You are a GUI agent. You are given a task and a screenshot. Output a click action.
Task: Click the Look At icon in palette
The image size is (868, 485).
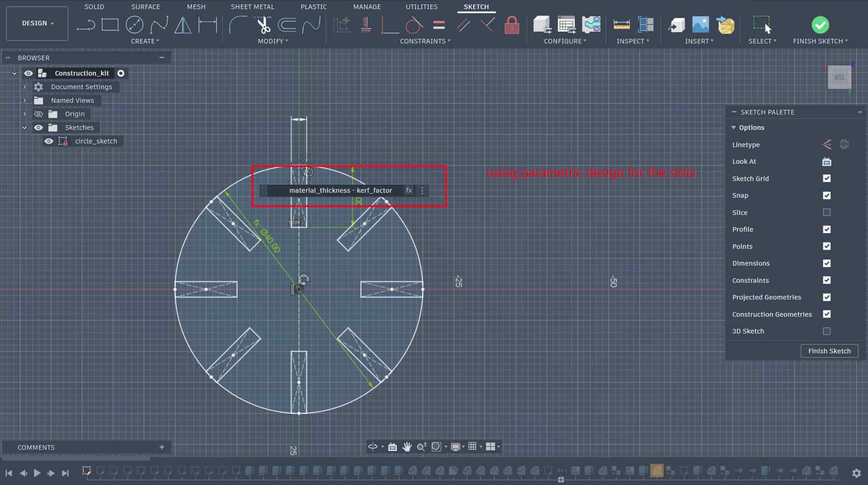[826, 162]
